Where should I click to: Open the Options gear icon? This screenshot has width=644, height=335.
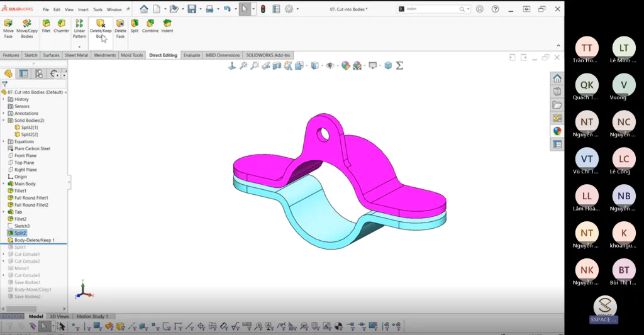point(289,9)
